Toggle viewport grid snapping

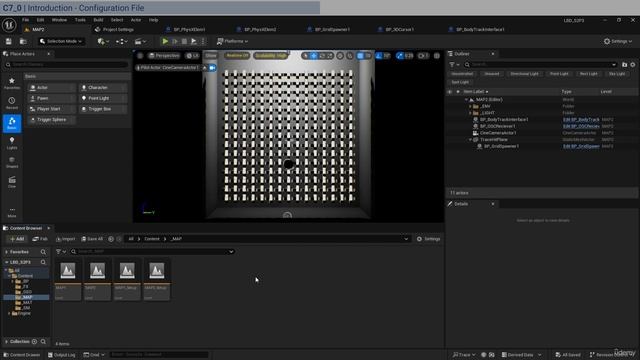click(360, 56)
